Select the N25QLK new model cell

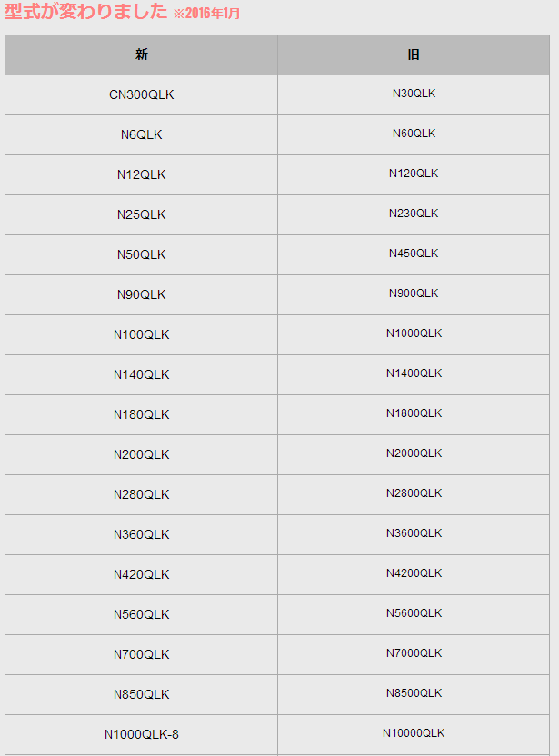[x=141, y=214]
